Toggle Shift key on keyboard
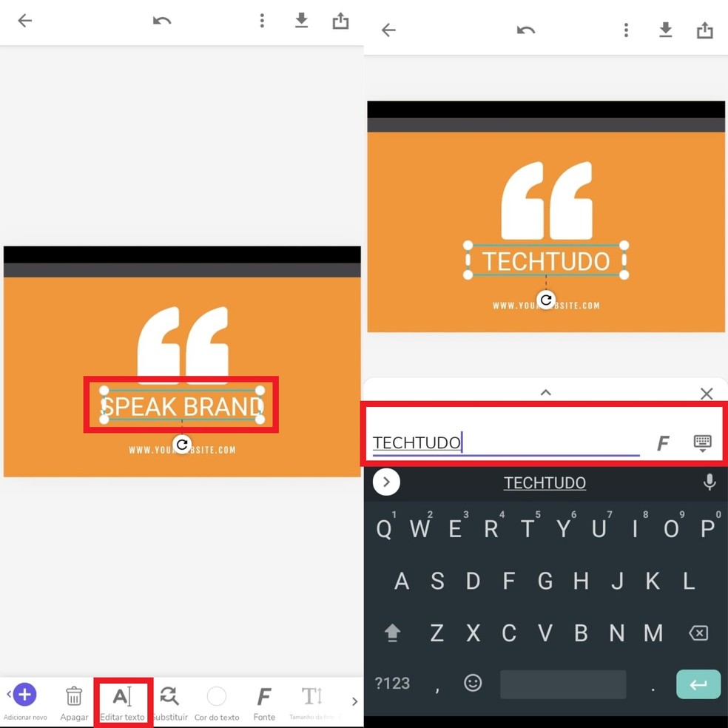 point(392,633)
